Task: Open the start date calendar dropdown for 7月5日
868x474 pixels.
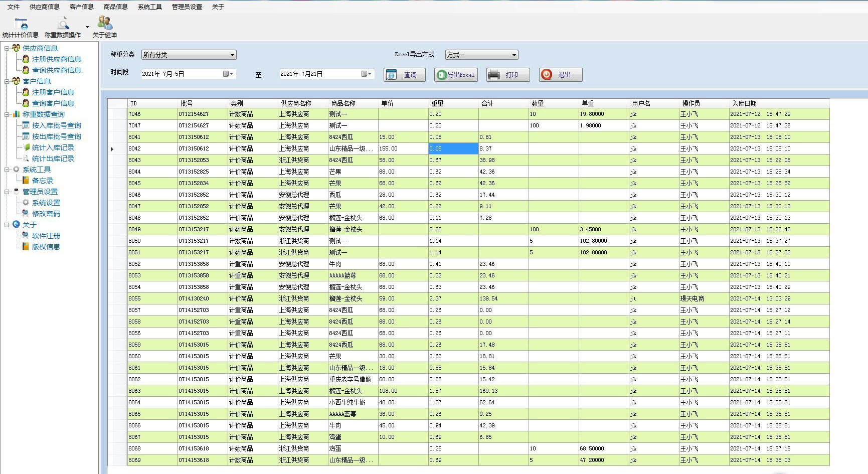Action: click(x=228, y=74)
